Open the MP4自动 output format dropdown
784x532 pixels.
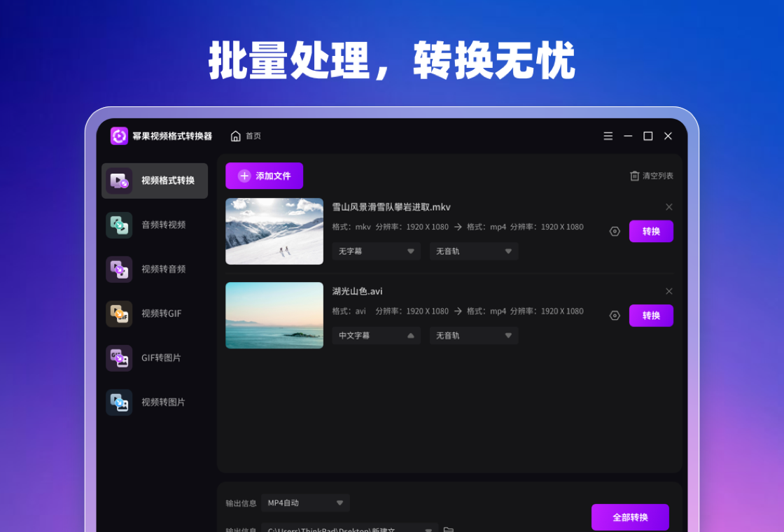(305, 503)
